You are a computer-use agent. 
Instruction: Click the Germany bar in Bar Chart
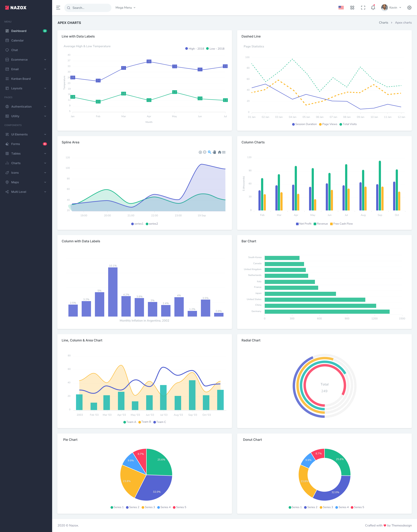click(327, 312)
